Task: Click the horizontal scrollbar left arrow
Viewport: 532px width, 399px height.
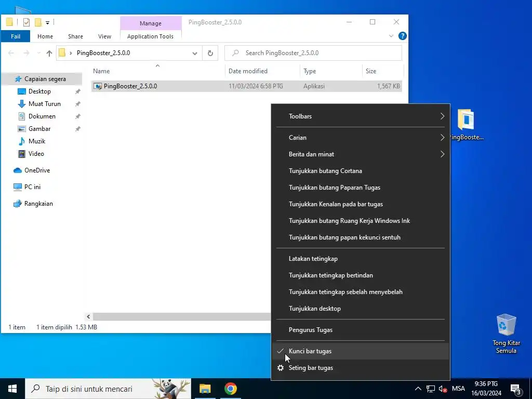Action: [x=88, y=317]
